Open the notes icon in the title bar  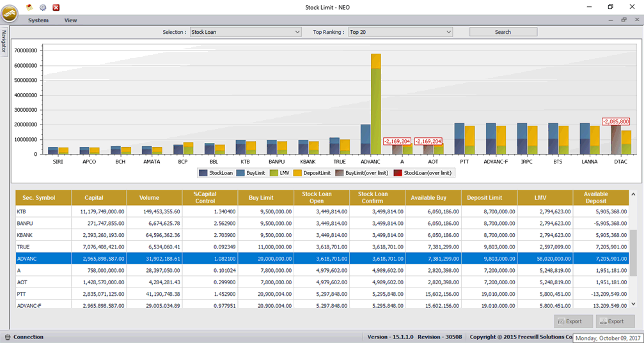tap(29, 7)
